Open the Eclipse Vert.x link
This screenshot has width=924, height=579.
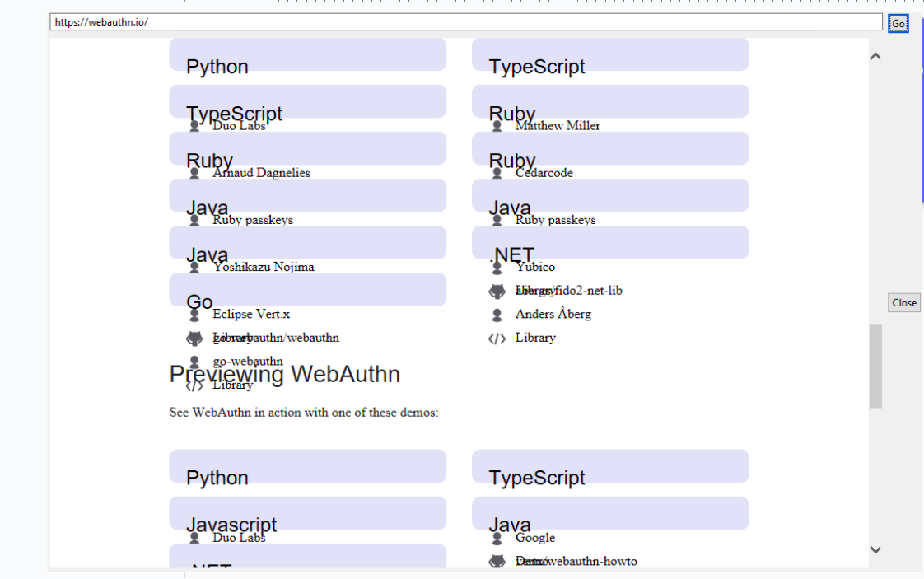[x=250, y=314]
